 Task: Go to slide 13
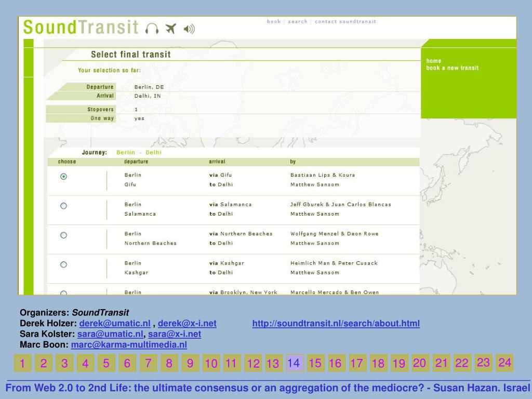274,363
